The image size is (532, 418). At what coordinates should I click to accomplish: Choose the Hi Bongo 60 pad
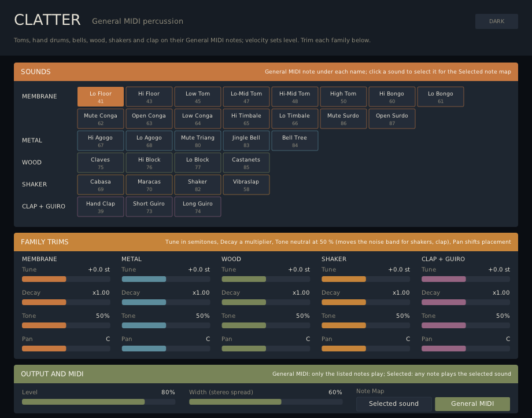tap(392, 97)
